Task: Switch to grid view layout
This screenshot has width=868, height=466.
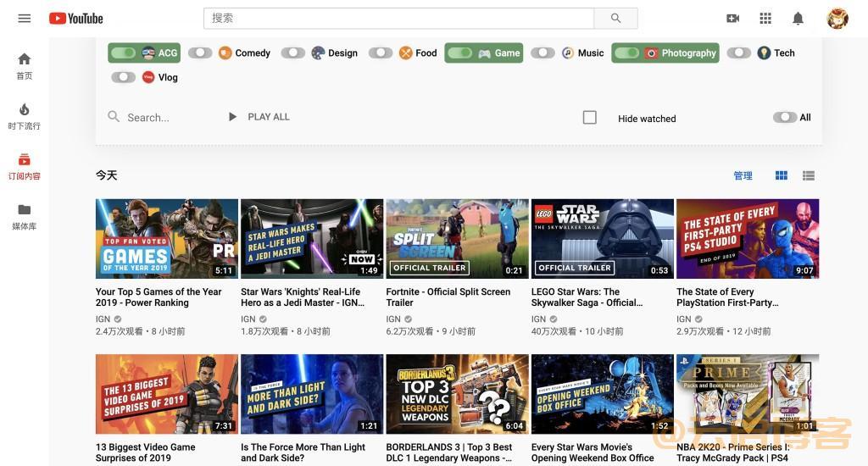Action: pyautogui.click(x=782, y=175)
